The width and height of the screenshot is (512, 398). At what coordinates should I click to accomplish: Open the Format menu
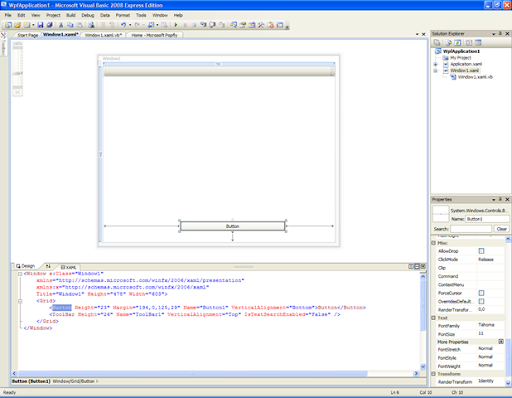123,15
